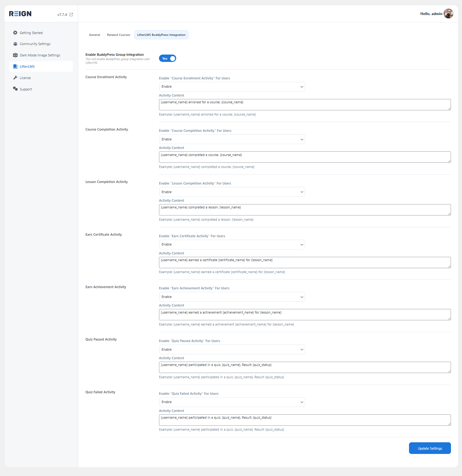Click the License wrench icon

[15, 78]
